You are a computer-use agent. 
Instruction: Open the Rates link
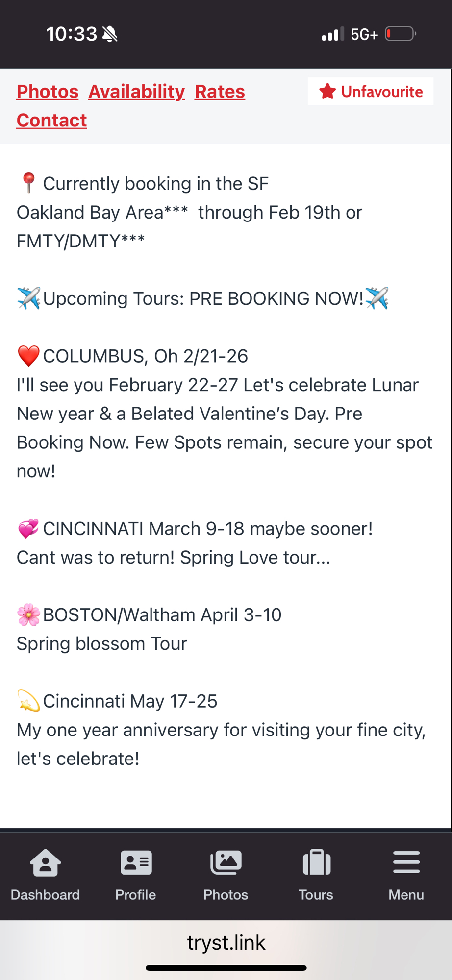[x=220, y=92]
